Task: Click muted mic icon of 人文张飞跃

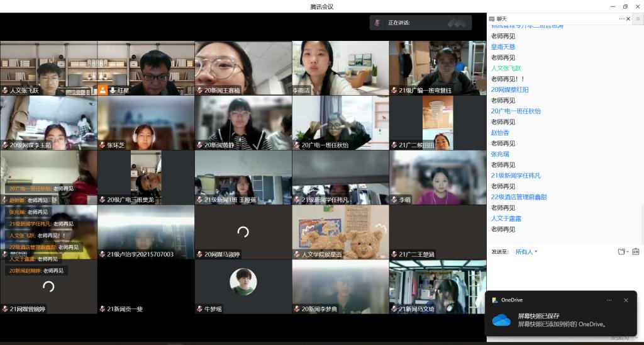Action: [x=5, y=90]
